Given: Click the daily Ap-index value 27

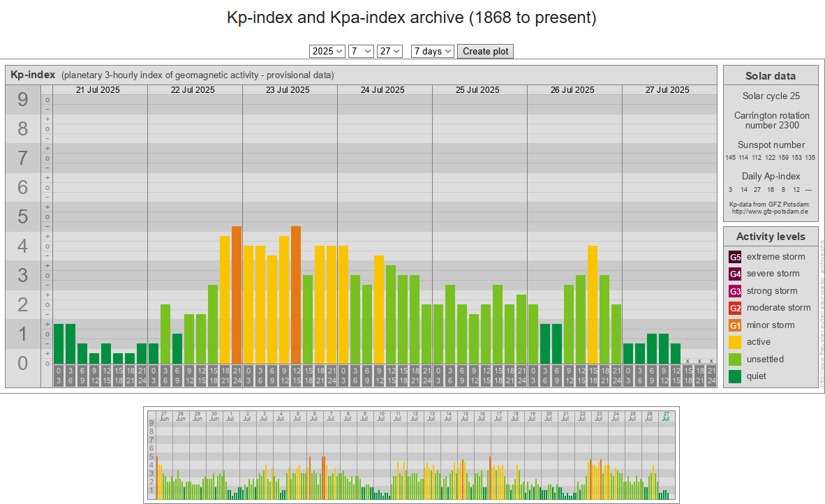Looking at the screenshot, I should (x=757, y=189).
